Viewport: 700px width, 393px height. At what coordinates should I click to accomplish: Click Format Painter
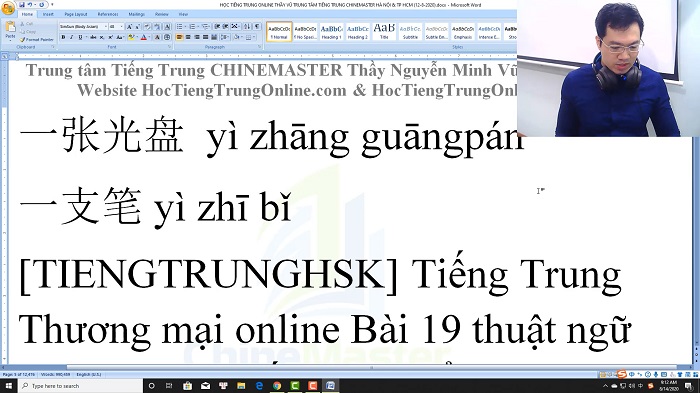[x=37, y=40]
